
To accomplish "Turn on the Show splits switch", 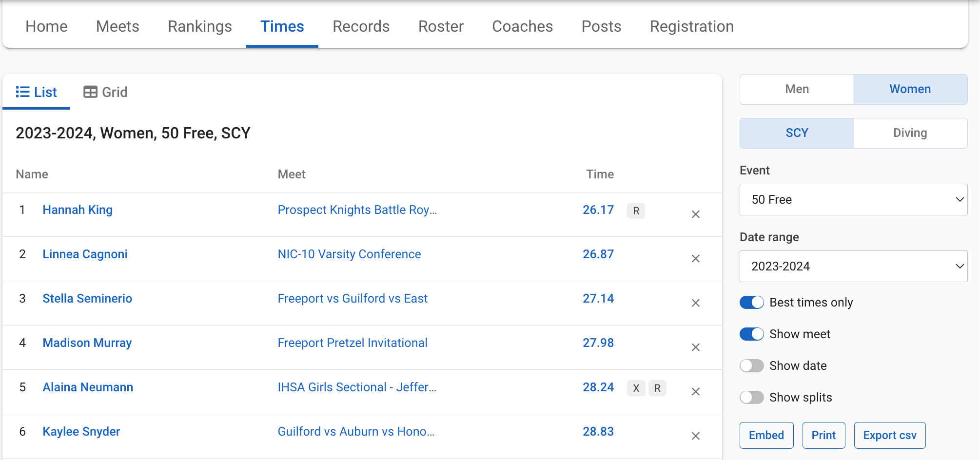I will click(751, 398).
